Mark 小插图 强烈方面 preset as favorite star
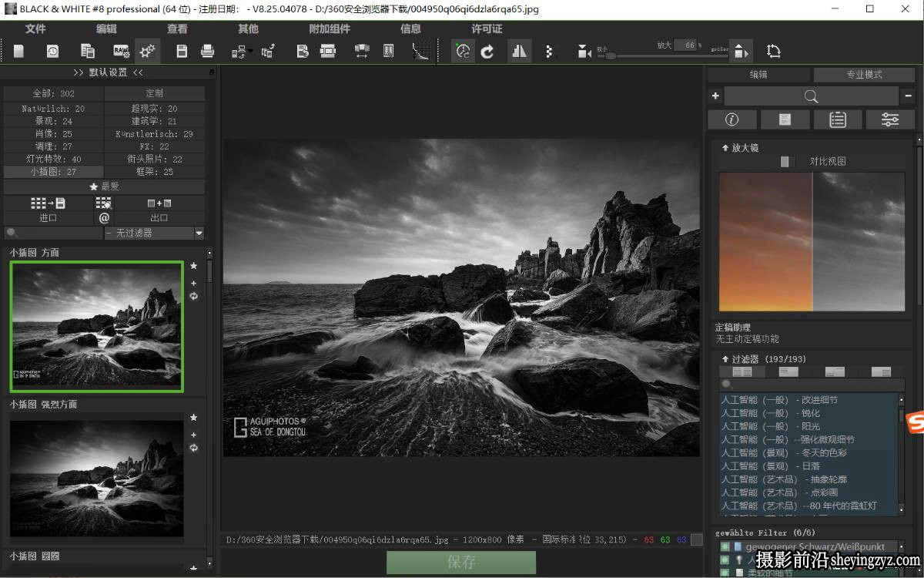Viewport: 924px width, 578px height. tap(193, 418)
